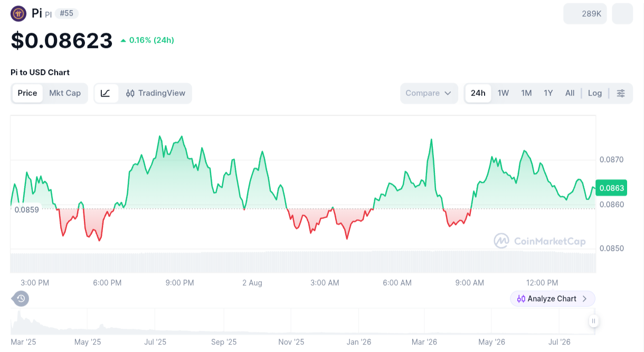The width and height of the screenshot is (644, 352).
Task: Switch to TradingView chart mode
Action: click(155, 93)
